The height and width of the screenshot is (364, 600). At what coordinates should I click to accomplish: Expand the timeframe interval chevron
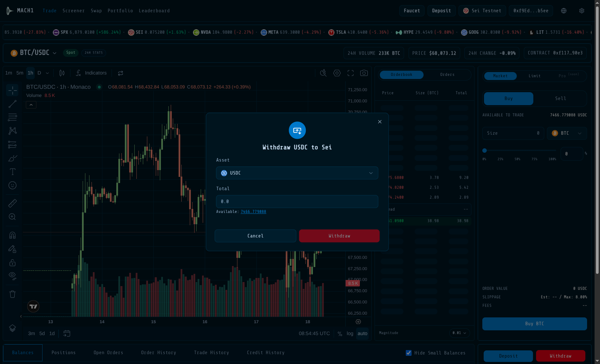[47, 73]
